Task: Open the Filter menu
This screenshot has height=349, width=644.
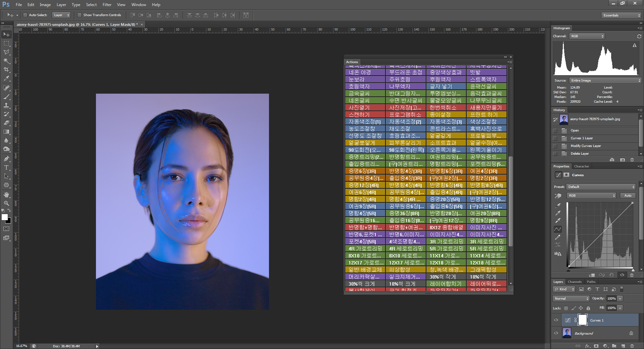Action: click(x=107, y=5)
